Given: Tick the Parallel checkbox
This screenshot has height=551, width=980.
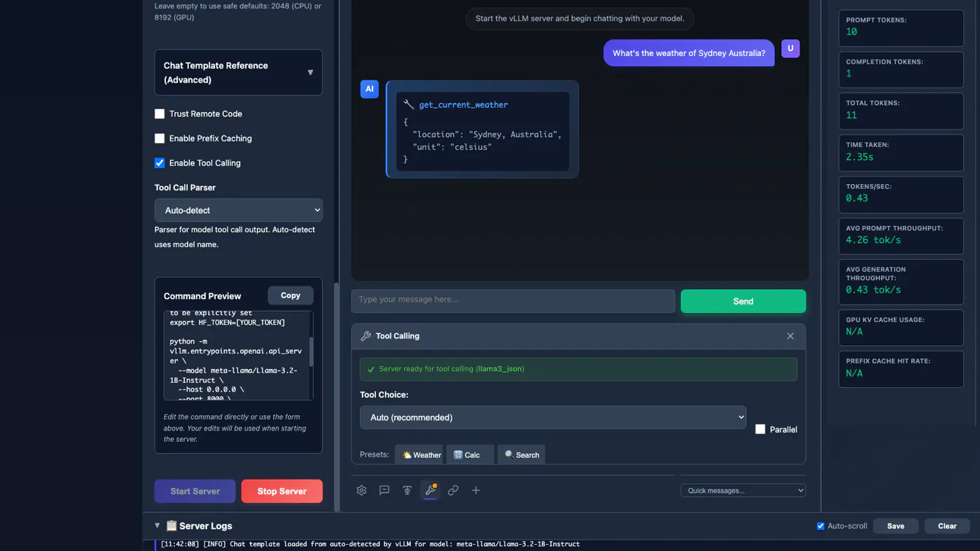Looking at the screenshot, I should [760, 429].
